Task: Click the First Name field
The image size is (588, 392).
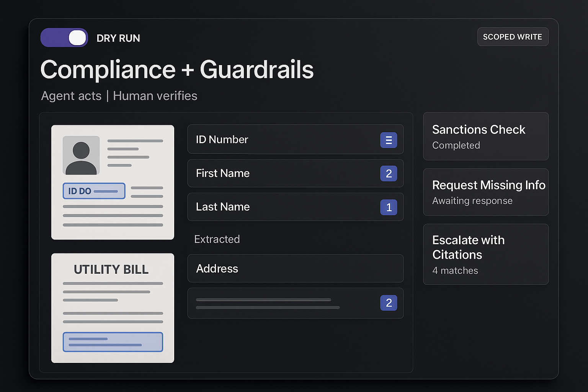Action: point(283,173)
